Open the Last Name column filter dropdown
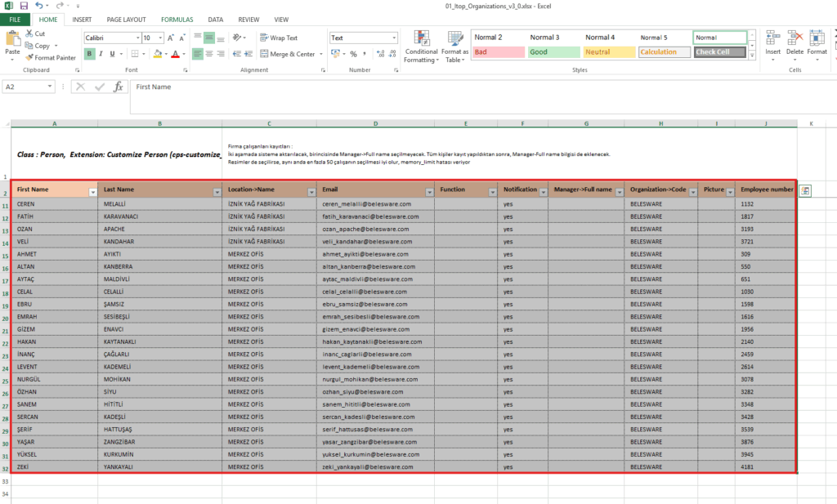Image resolution: width=837 pixels, height=504 pixels. click(x=217, y=192)
